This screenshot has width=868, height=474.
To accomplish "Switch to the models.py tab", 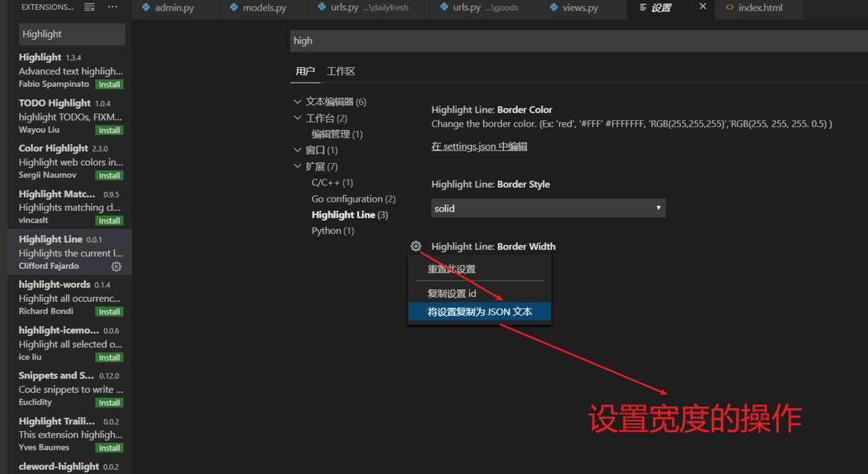I will tap(264, 8).
